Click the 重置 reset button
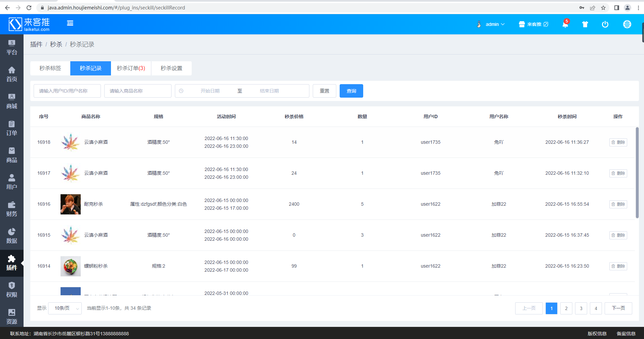The height and width of the screenshot is (339, 644). pos(325,91)
